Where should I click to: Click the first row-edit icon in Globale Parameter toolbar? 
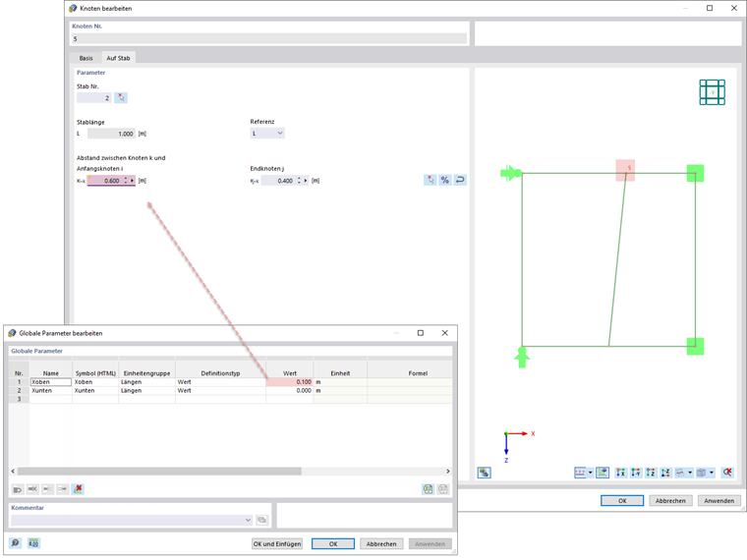pyautogui.click(x=18, y=489)
